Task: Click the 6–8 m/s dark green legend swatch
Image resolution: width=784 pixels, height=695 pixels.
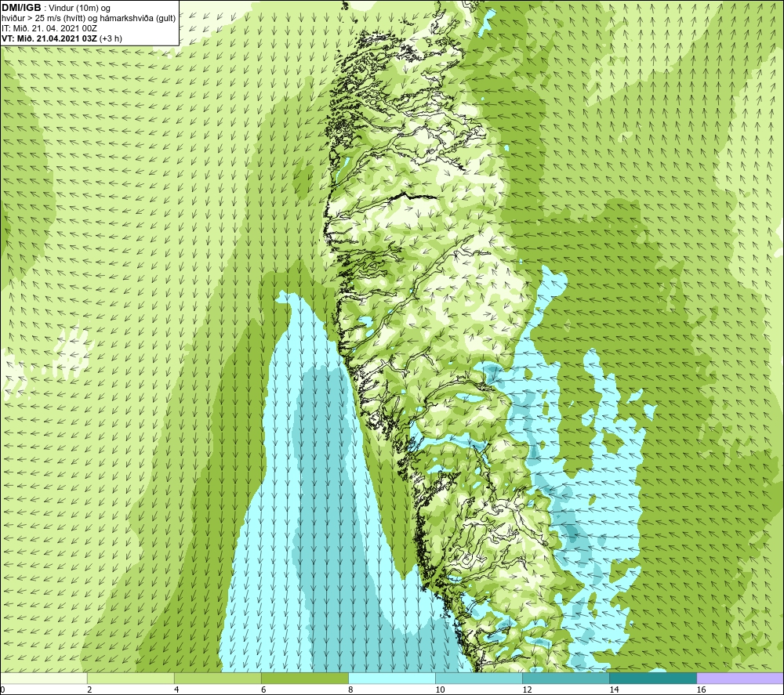Action: tap(305, 679)
